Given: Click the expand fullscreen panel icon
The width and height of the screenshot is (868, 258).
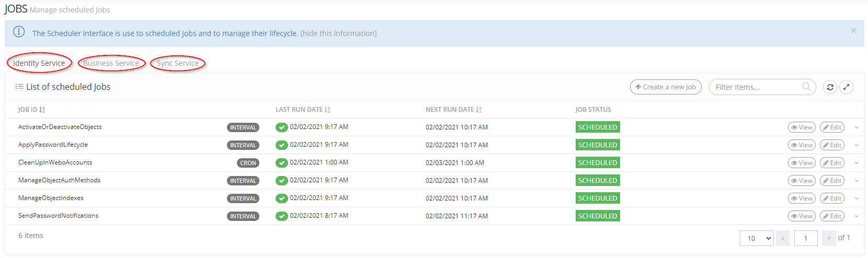Looking at the screenshot, I should 846,87.
